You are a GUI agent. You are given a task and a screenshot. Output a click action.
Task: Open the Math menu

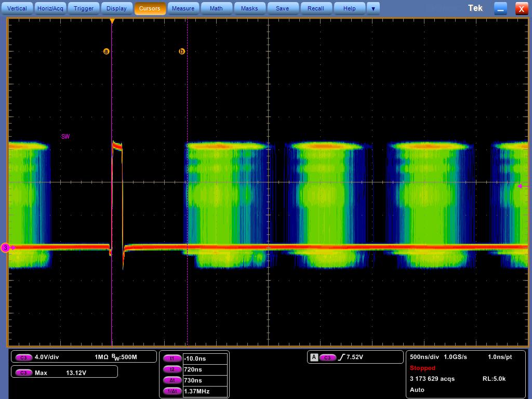point(216,8)
